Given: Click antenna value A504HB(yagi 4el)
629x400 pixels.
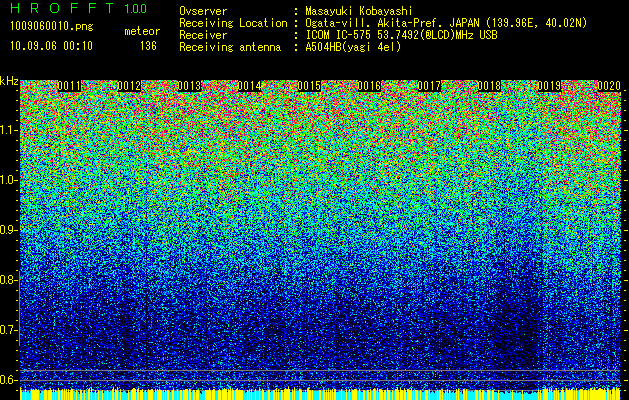Looking at the screenshot, I should point(353,47).
